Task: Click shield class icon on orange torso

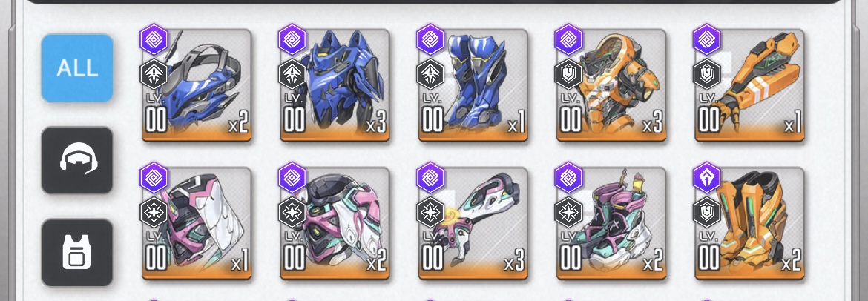Action: click(x=568, y=74)
